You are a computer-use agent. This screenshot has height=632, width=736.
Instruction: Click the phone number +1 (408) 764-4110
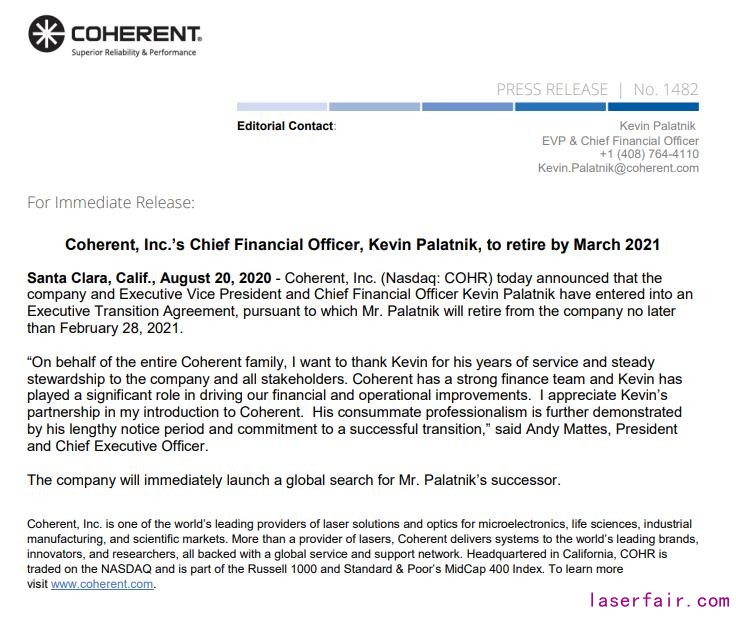point(649,154)
